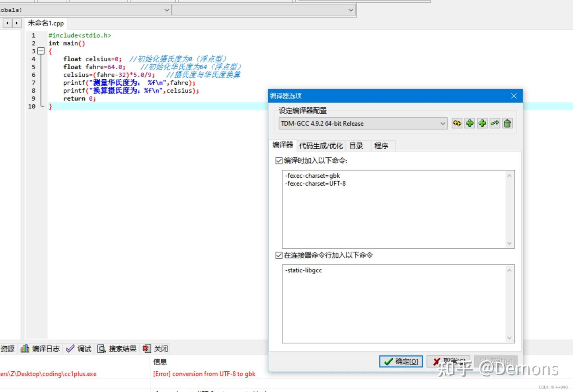Disable the 在连接器命令行加入以下命令 option
The image size is (573, 392).
(x=279, y=255)
